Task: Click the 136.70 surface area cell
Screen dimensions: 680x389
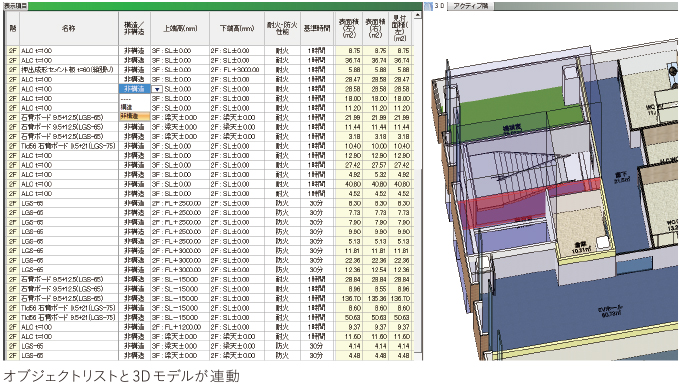Action: [x=350, y=299]
